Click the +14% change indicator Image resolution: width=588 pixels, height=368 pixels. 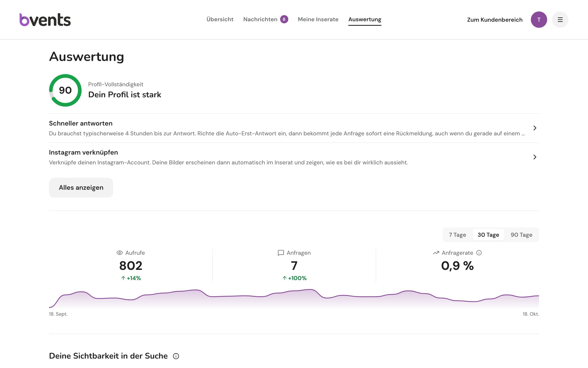point(131,278)
